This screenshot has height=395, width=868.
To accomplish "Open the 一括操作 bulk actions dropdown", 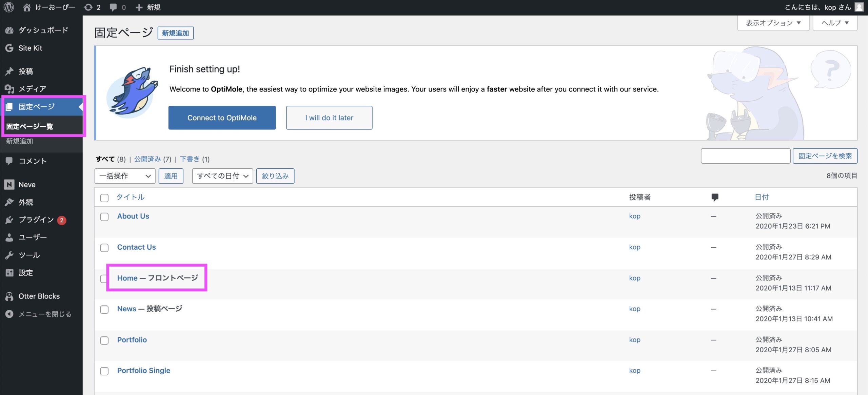I will [x=125, y=176].
